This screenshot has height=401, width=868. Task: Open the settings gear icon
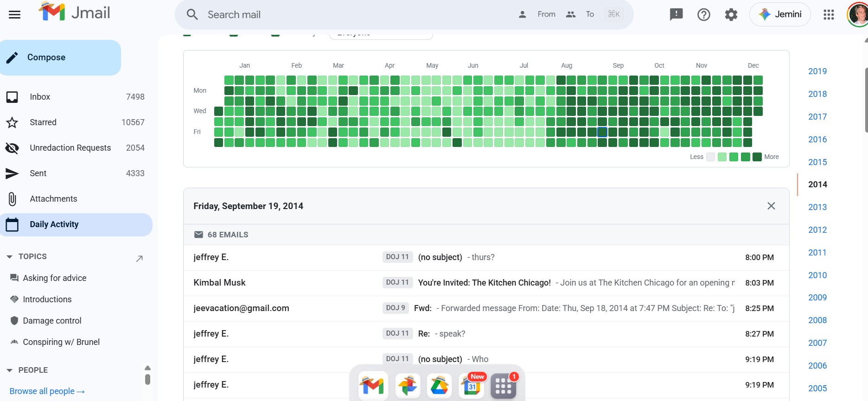point(731,15)
